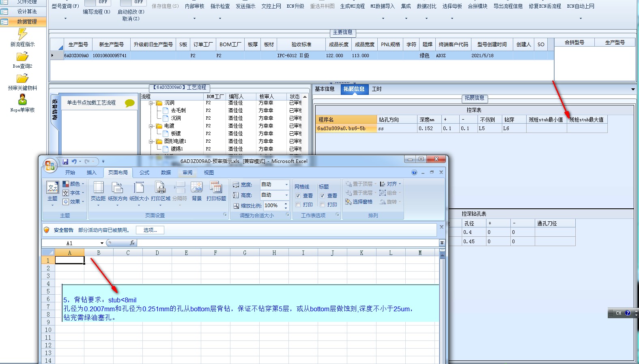This screenshot has height=364, width=639.
Task: Collapse the 沉铜 tree node
Action: 151,103
